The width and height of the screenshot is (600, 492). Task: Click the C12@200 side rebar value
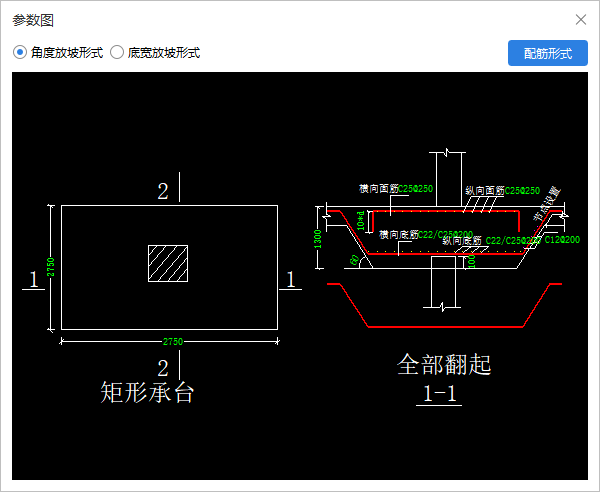[x=562, y=240]
